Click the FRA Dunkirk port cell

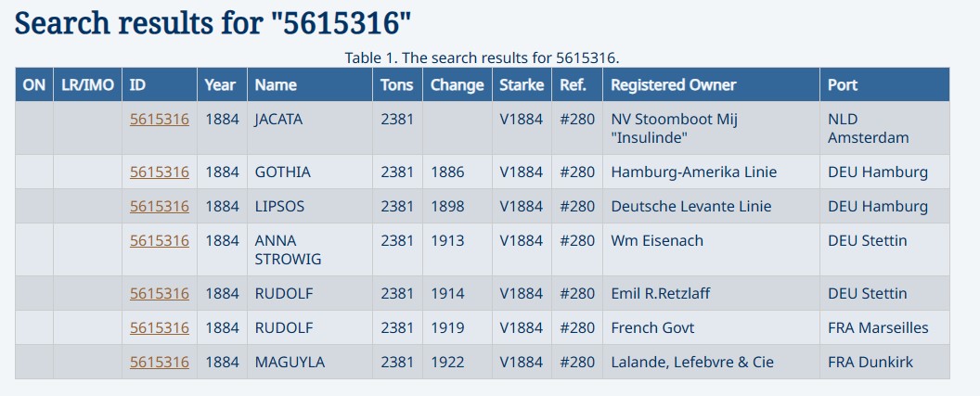pos(870,362)
